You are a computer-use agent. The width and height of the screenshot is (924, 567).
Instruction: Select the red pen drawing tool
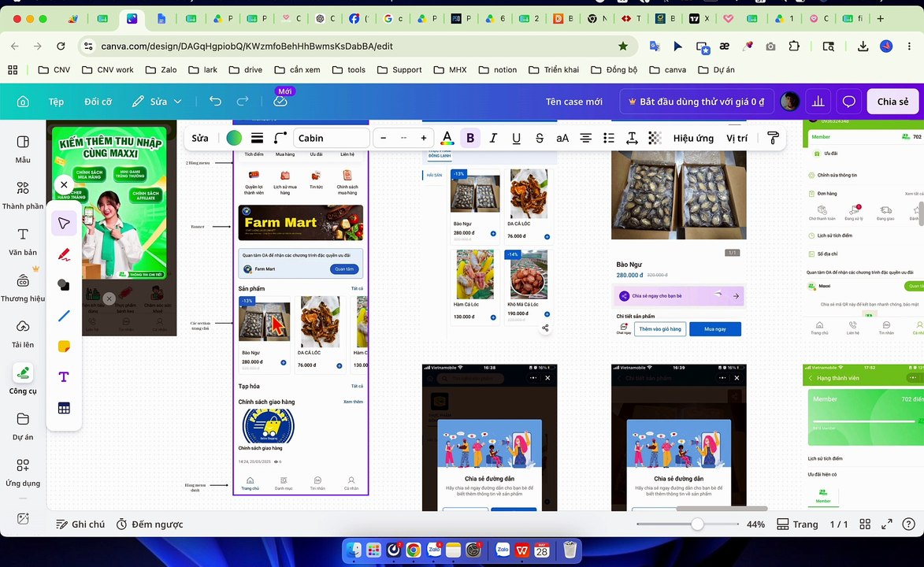[64, 254]
